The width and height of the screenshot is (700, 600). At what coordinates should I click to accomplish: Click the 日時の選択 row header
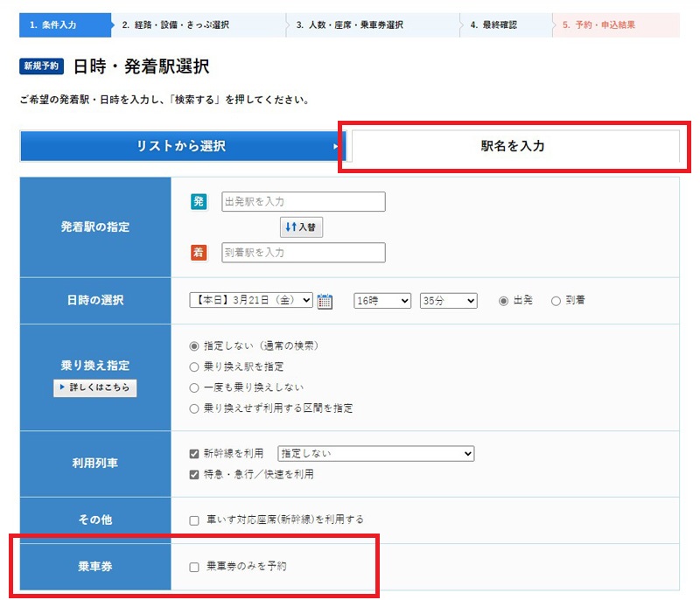pos(95,301)
